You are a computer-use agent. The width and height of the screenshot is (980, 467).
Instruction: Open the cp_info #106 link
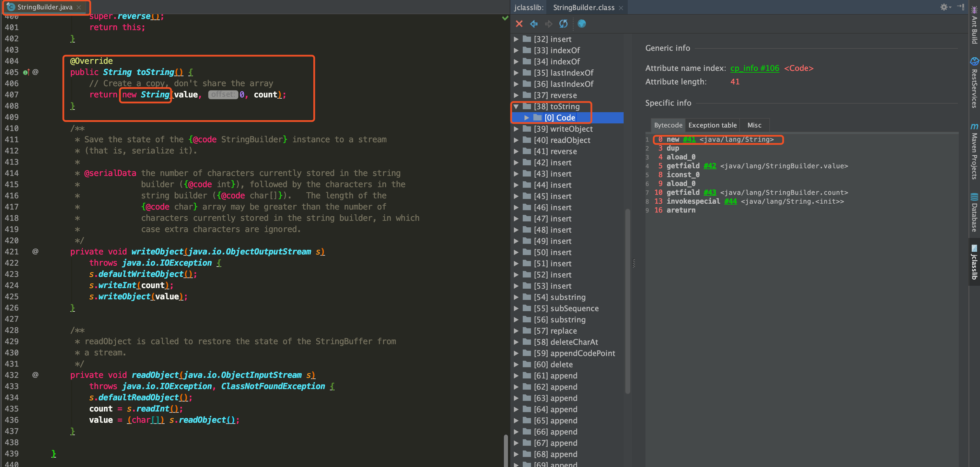(x=754, y=68)
